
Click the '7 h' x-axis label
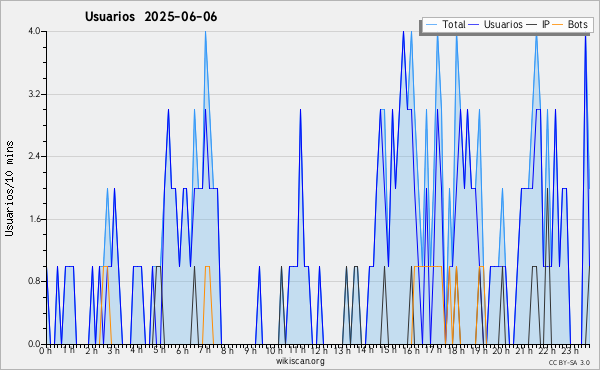click(205, 350)
